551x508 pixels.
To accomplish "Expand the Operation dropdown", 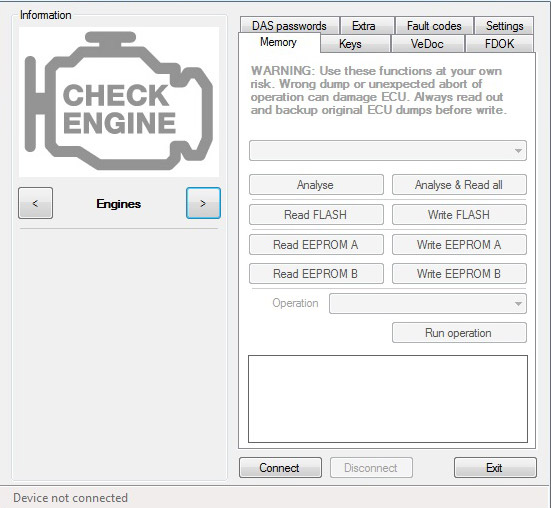I will [x=428, y=303].
